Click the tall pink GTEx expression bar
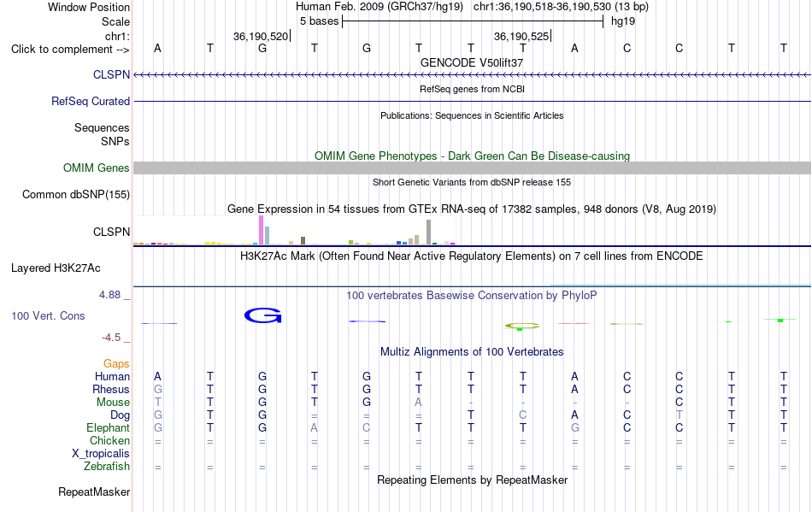This screenshot has height=512, width=812. tap(261, 230)
